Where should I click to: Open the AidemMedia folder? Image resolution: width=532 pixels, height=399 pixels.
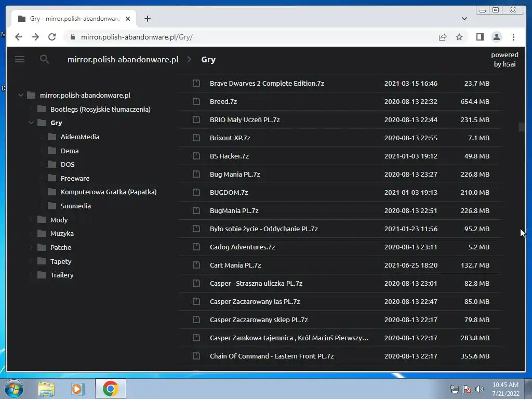[80, 137]
